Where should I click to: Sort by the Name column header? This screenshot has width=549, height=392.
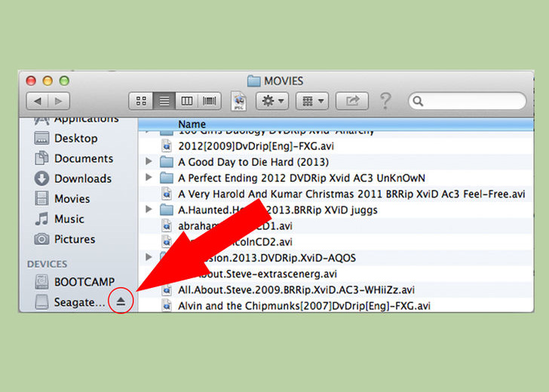pos(192,124)
